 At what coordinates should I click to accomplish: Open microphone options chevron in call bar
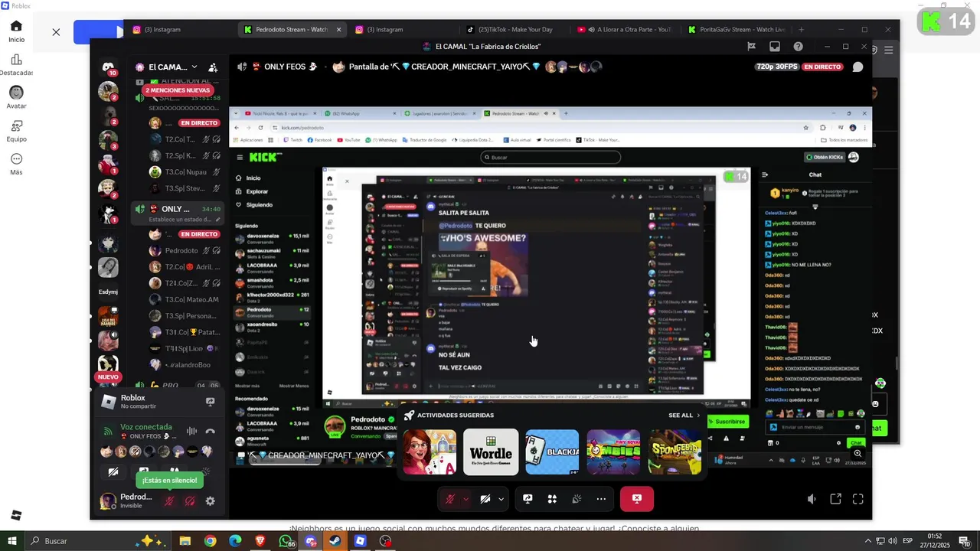pyautogui.click(x=465, y=499)
